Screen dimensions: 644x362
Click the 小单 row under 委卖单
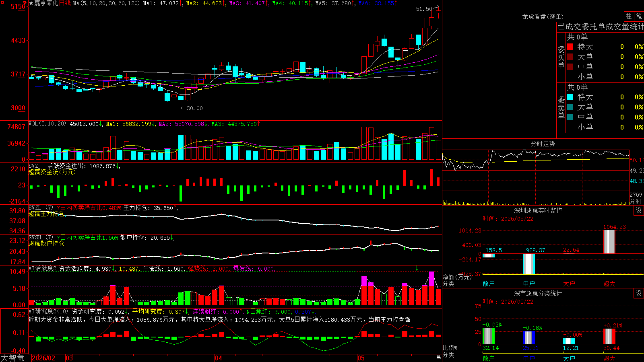[605, 127]
